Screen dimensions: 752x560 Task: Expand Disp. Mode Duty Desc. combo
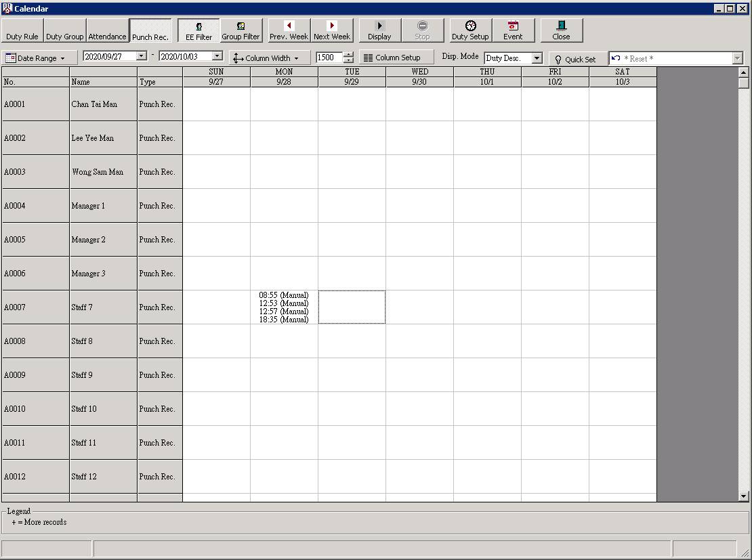point(537,58)
